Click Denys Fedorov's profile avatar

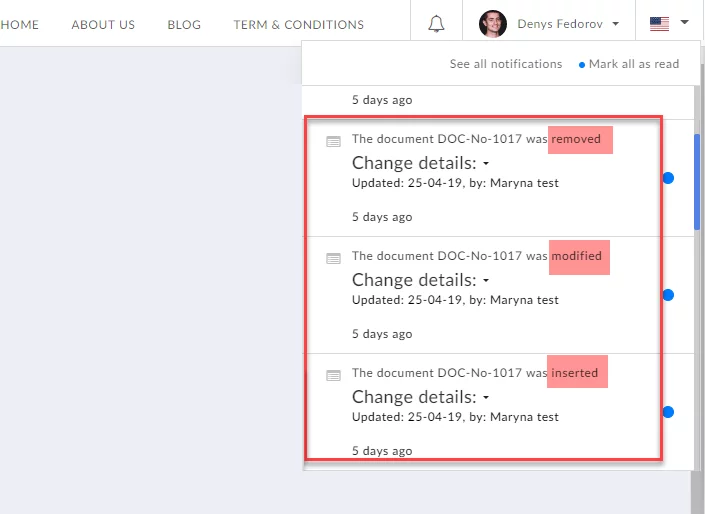pyautogui.click(x=493, y=24)
